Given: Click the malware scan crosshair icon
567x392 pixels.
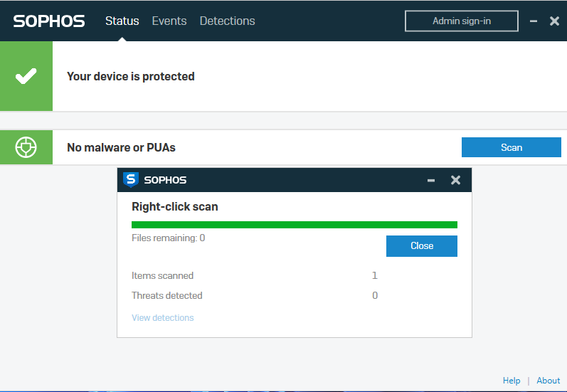Looking at the screenshot, I should point(26,147).
